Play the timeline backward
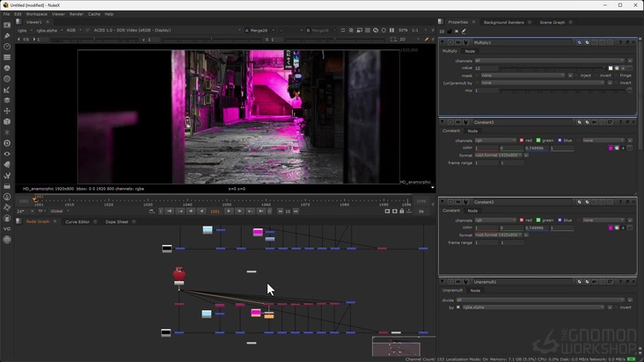The height and width of the screenshot is (362, 644). (x=201, y=211)
